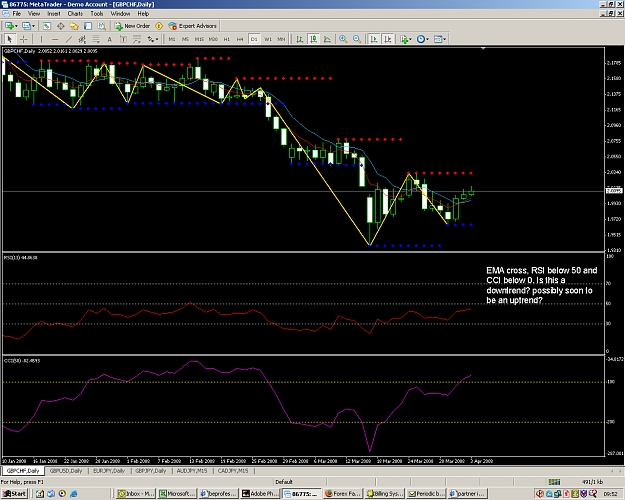The width and height of the screenshot is (625, 500).
Task: Open the Tools menu
Action: pos(97,14)
